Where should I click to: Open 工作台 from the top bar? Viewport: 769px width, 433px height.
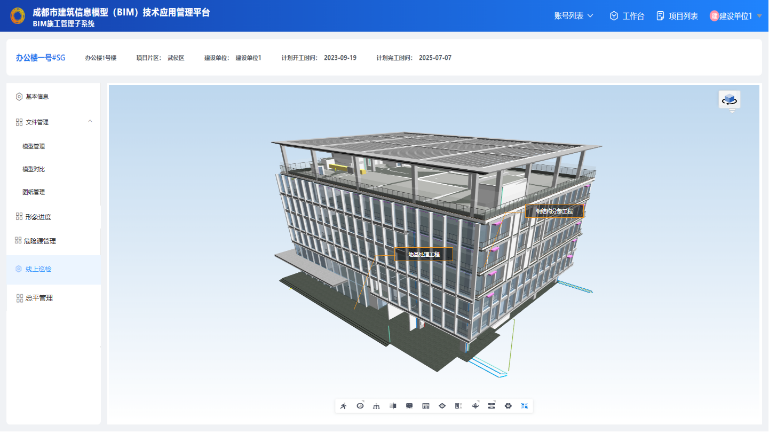coord(627,16)
